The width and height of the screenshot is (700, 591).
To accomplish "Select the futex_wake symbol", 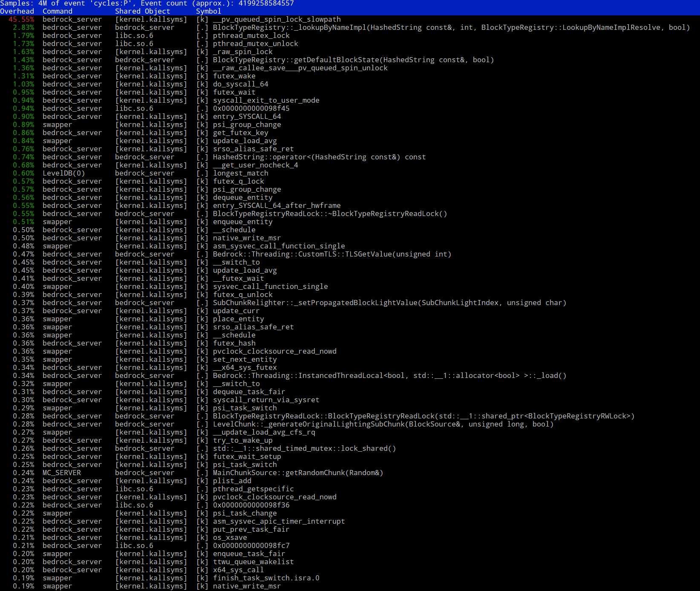I will point(234,76).
